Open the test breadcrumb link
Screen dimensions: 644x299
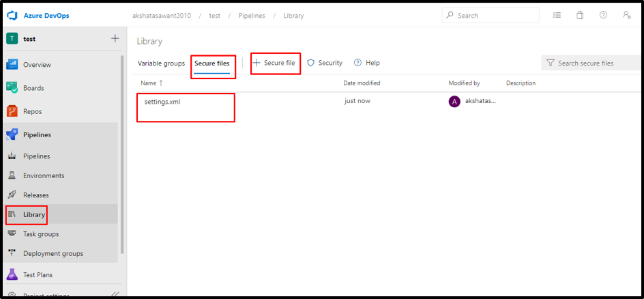click(x=215, y=16)
